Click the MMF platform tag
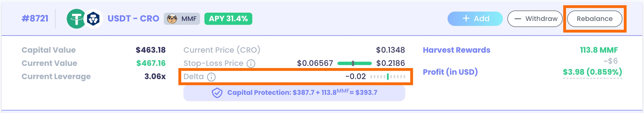 [182, 19]
